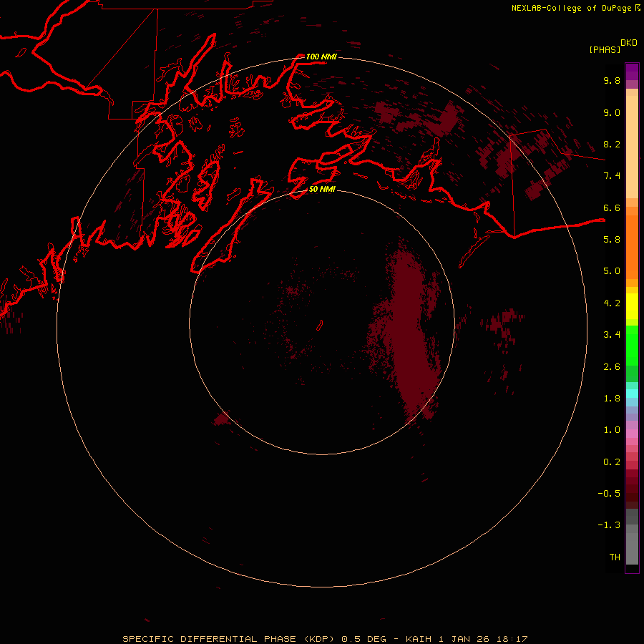Click the NEXLAB-College of DuPage credit text

tap(571, 8)
